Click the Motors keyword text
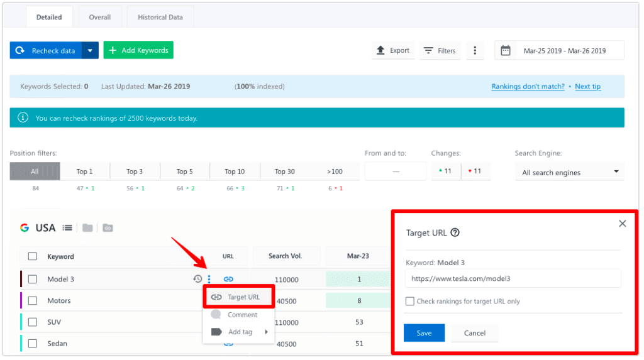 pyautogui.click(x=58, y=300)
